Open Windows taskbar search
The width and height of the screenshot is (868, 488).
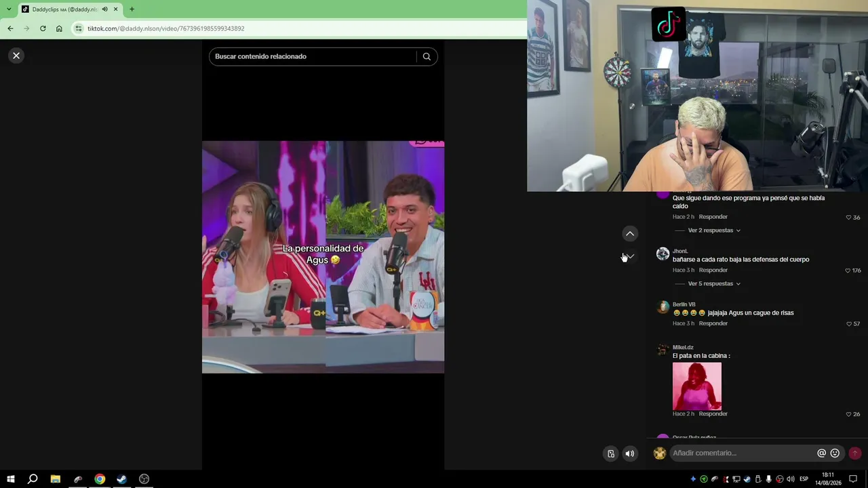(33, 479)
